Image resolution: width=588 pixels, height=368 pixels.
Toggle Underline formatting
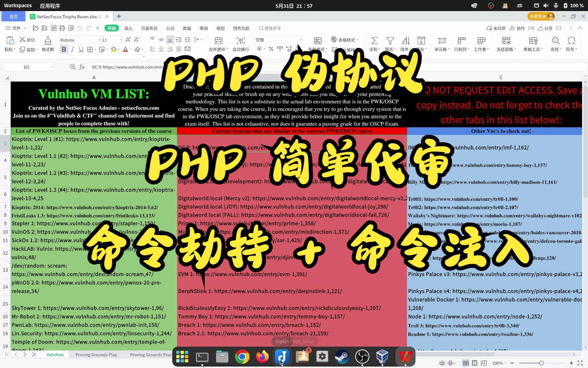pos(81,49)
